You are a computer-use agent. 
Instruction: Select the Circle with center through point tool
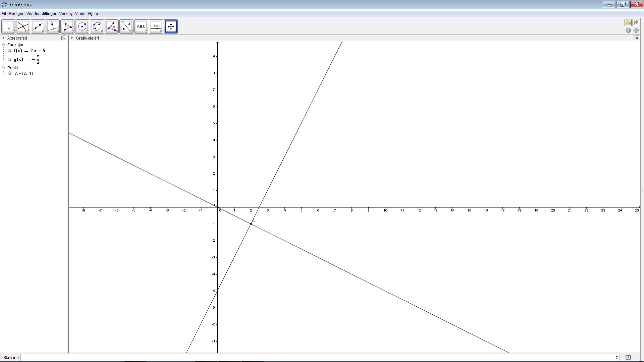[x=82, y=26]
